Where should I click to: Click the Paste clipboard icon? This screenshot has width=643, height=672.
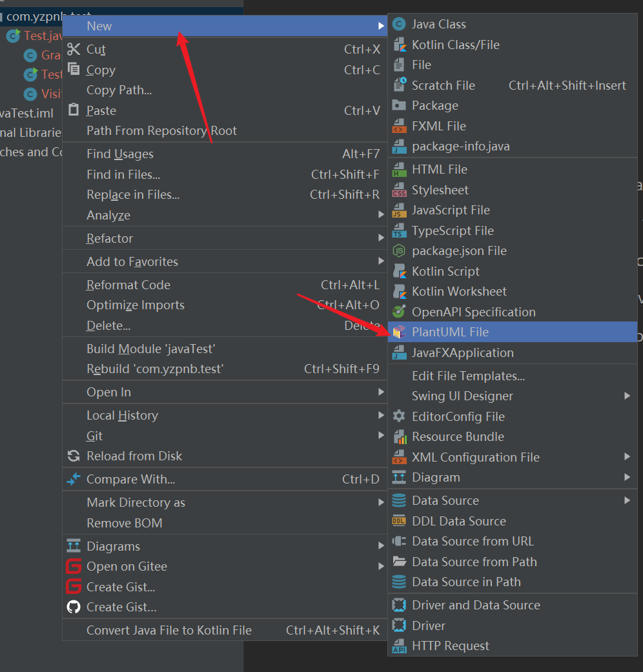pos(74,110)
